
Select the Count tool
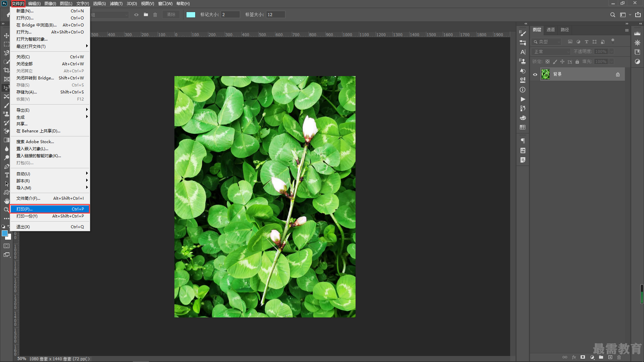point(6,88)
